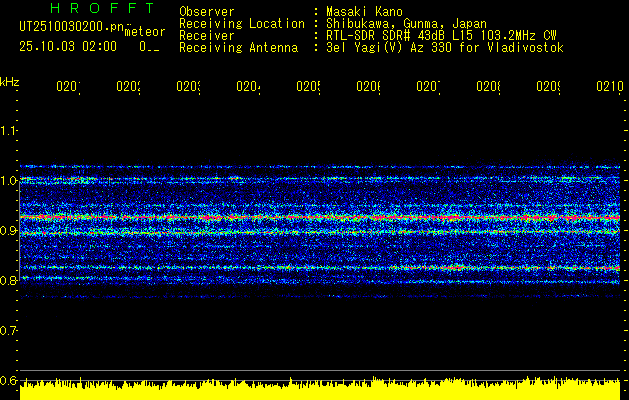
Task: Click the 'Receiving Antenna' field label
Action: (x=238, y=48)
